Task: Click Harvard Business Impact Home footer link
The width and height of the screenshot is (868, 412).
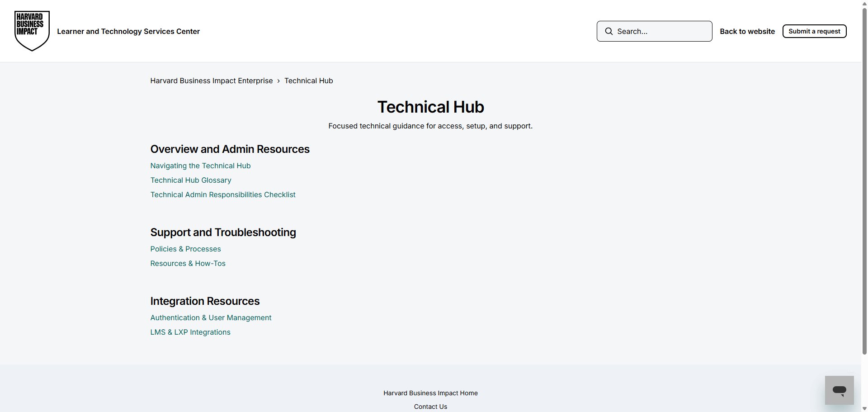Action: click(430, 393)
